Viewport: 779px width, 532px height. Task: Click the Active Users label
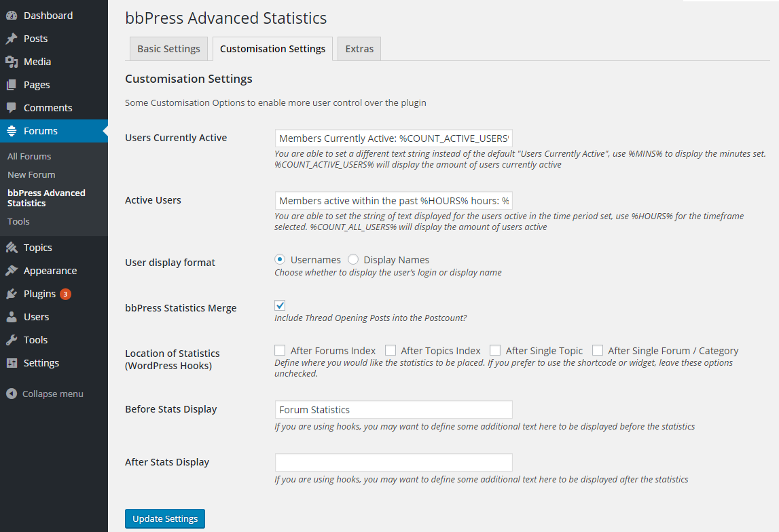coord(153,200)
